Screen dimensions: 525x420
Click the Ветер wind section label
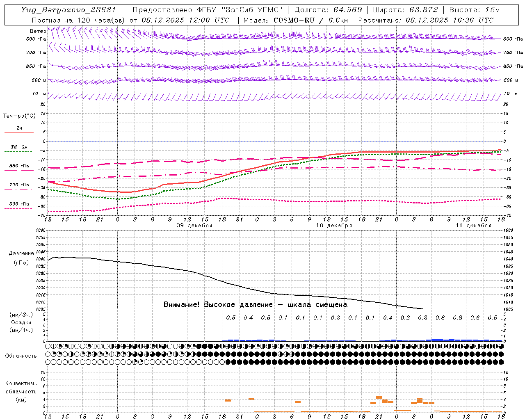(x=38, y=31)
